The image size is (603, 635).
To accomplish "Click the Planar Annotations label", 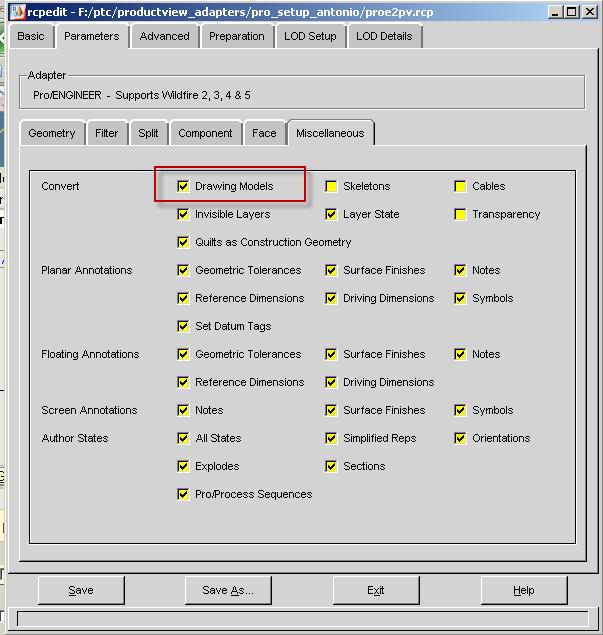I will coord(87,270).
